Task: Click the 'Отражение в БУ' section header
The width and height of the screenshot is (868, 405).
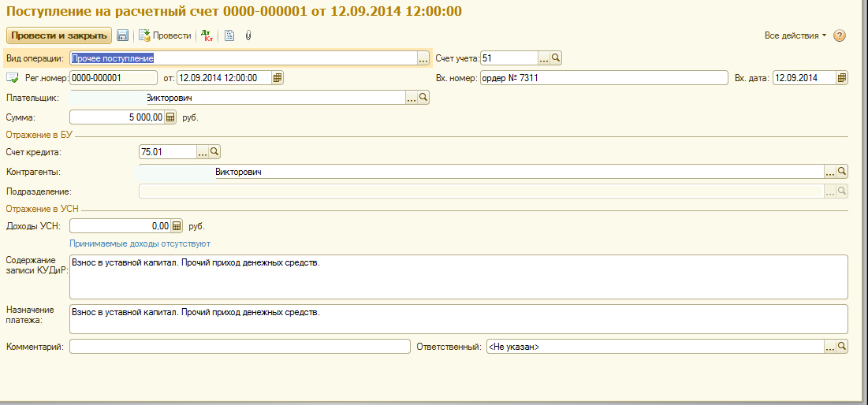Action: (39, 135)
